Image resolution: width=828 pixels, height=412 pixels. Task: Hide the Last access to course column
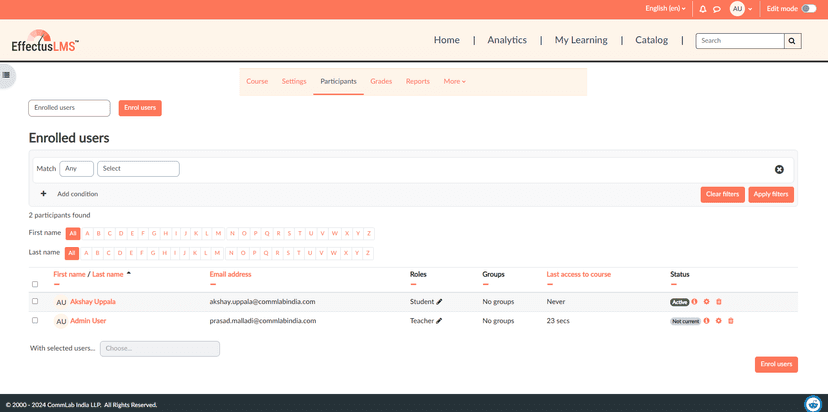tap(550, 284)
